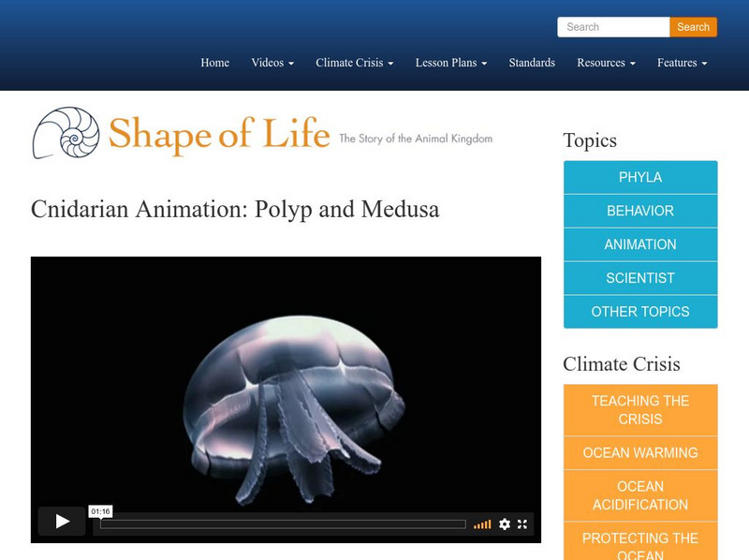Open the Resources dropdown menu
This screenshot has width=749, height=560.
tap(606, 63)
